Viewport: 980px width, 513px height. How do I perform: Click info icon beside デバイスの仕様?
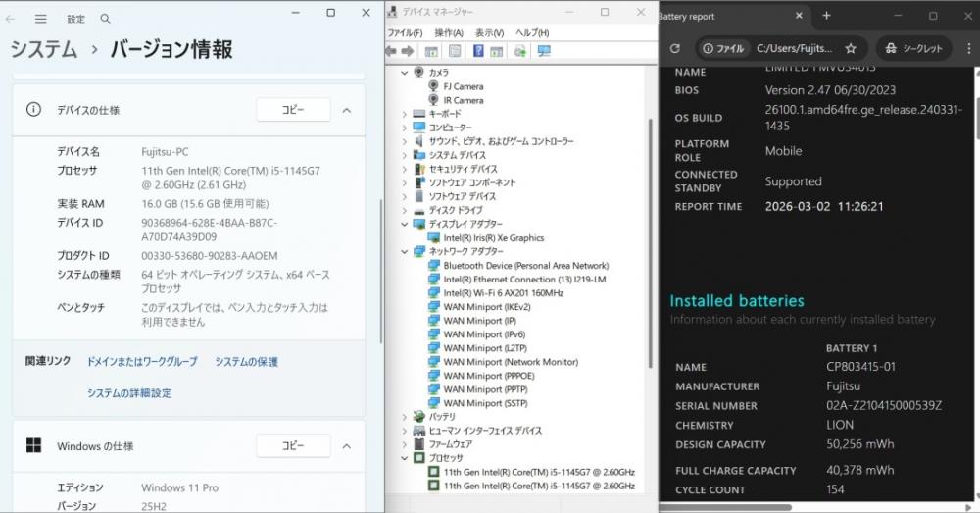pyautogui.click(x=33, y=110)
